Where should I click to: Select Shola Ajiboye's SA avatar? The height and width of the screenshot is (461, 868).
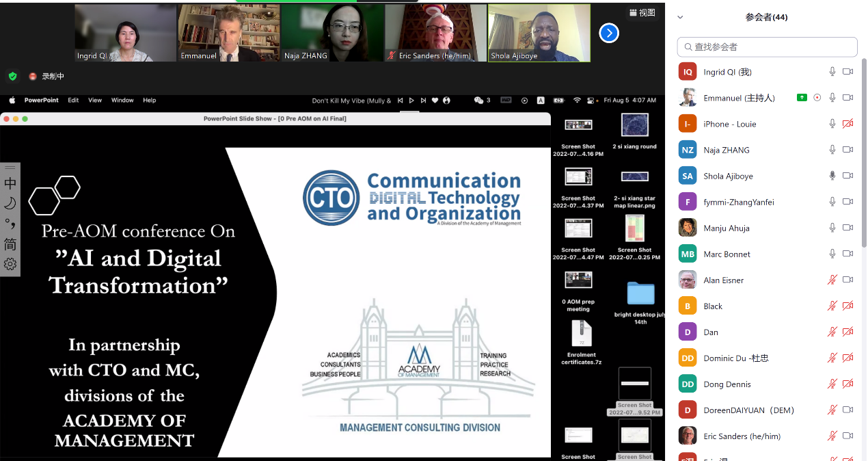[688, 176]
